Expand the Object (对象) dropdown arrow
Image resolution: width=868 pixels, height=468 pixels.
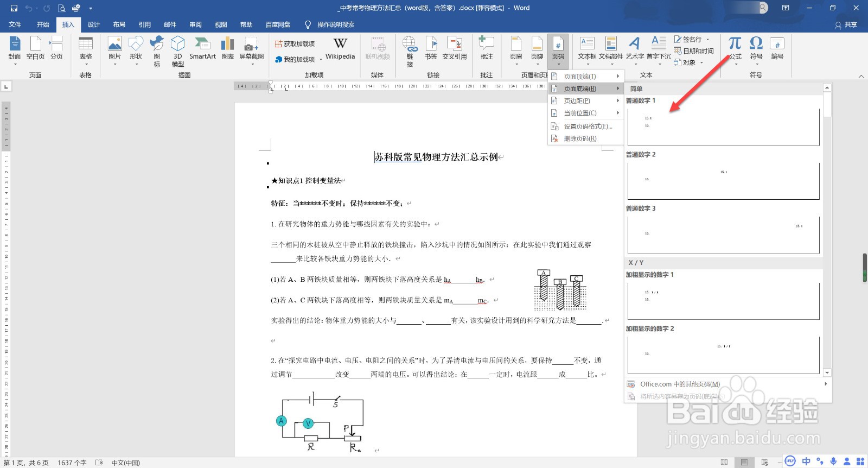pyautogui.click(x=702, y=62)
